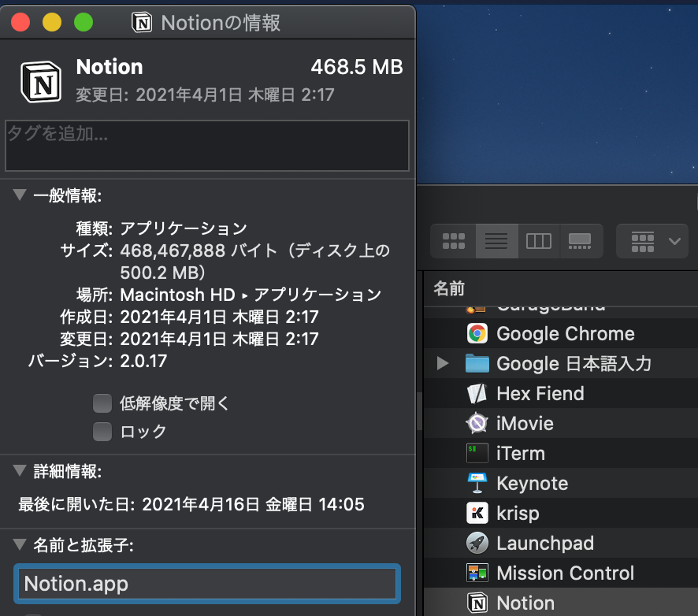698x616 pixels.
Task: Collapse the 名前と拡張子 section
Action: 20,544
